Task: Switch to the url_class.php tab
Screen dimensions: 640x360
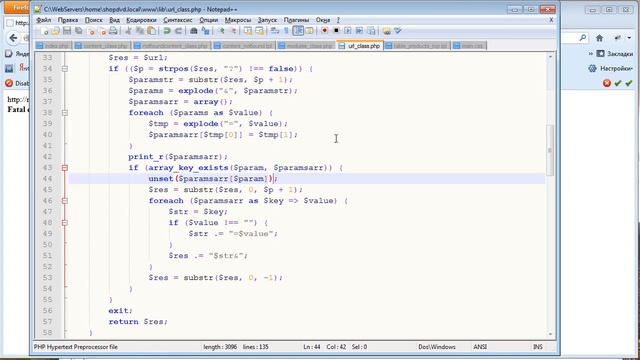Action: (360, 46)
